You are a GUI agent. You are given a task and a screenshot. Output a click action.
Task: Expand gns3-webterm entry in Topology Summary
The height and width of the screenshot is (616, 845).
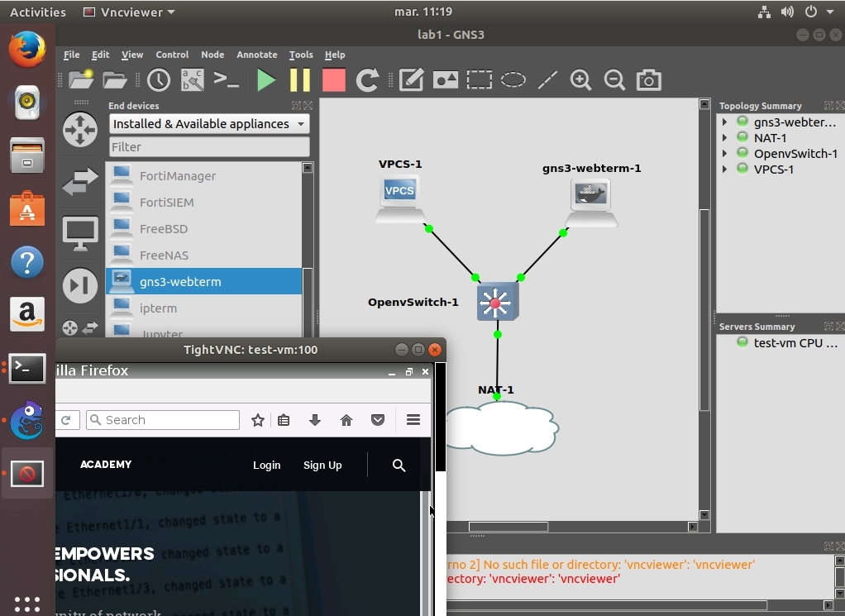pyautogui.click(x=725, y=122)
